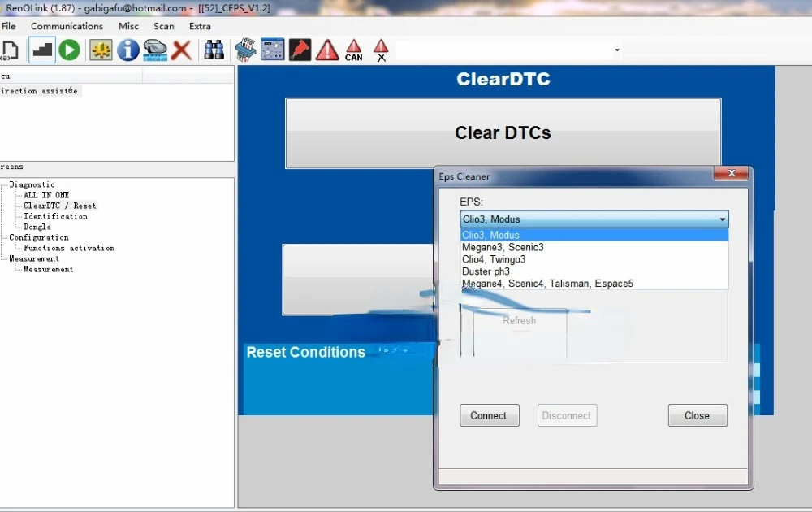Screen dimensions: 812x512
Task: Click the Close button in dialog
Action: point(698,415)
